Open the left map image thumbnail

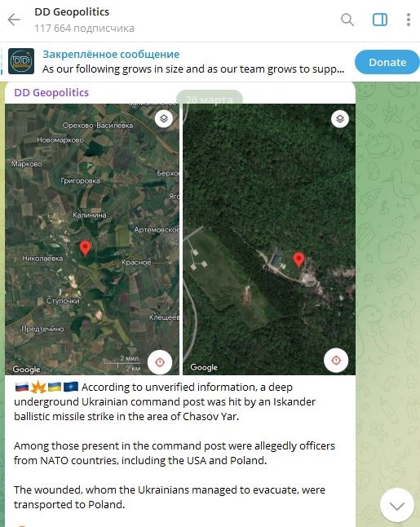(92, 239)
